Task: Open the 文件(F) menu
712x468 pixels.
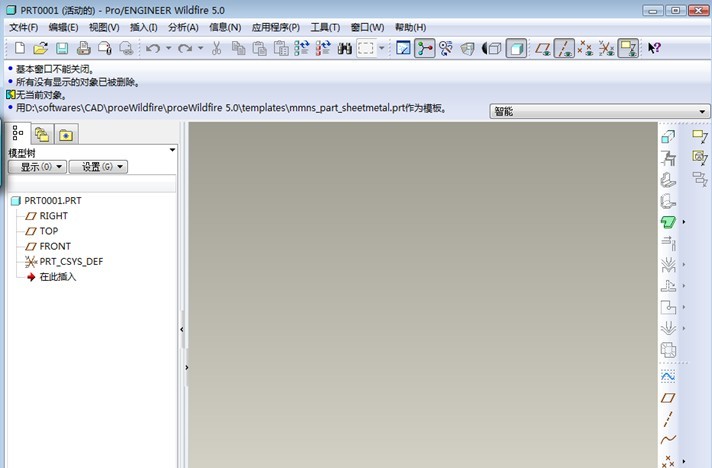Action: pos(24,27)
